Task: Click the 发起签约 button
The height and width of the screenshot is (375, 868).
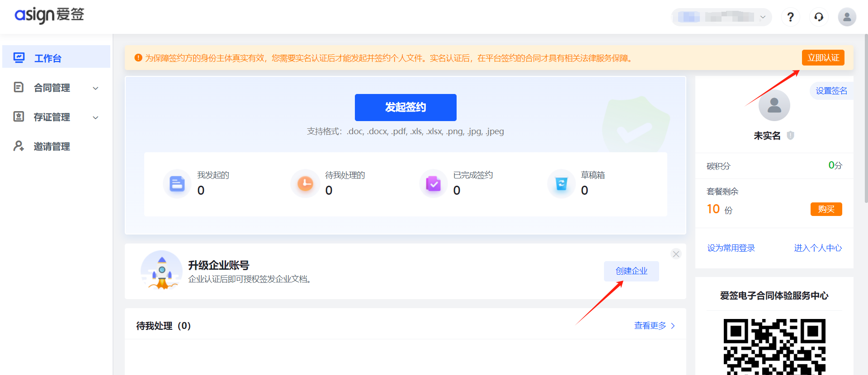Action: 406,107
